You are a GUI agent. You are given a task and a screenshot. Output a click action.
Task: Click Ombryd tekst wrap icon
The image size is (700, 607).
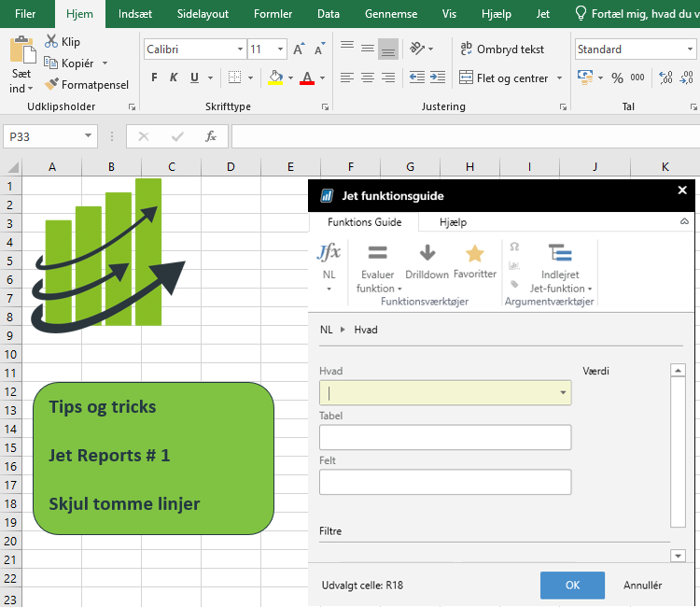(x=466, y=49)
